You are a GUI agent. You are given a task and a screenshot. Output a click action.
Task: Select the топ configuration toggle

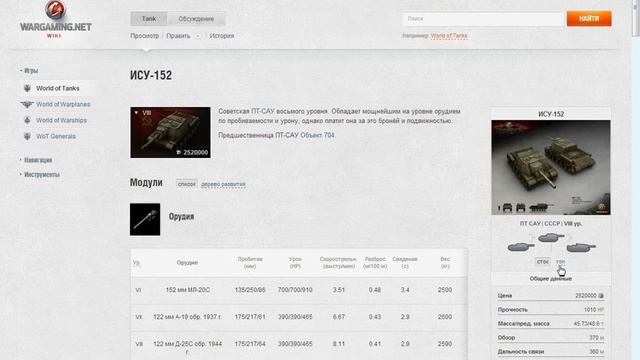pos(560,262)
